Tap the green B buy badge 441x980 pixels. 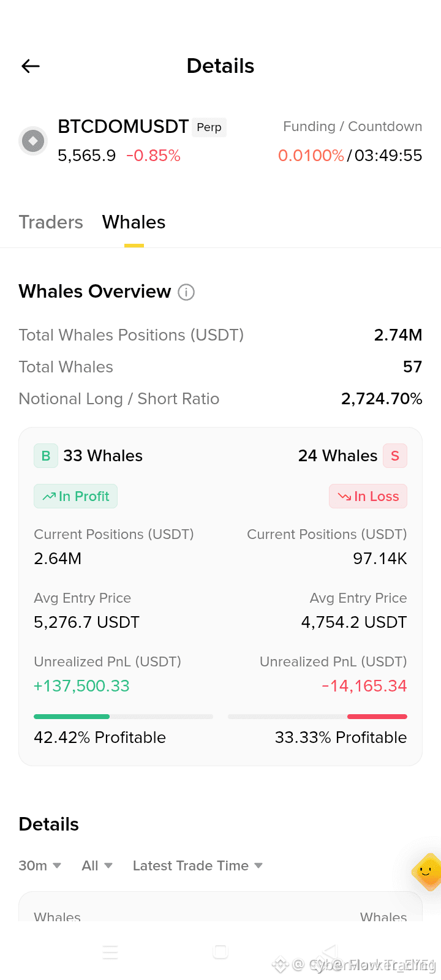[46, 456]
